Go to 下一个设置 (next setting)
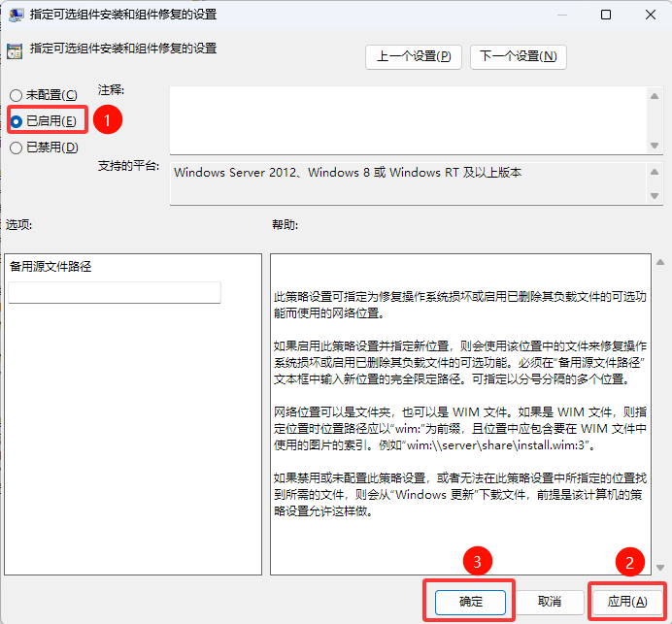Viewport: 672px width, 624px height. point(518,56)
